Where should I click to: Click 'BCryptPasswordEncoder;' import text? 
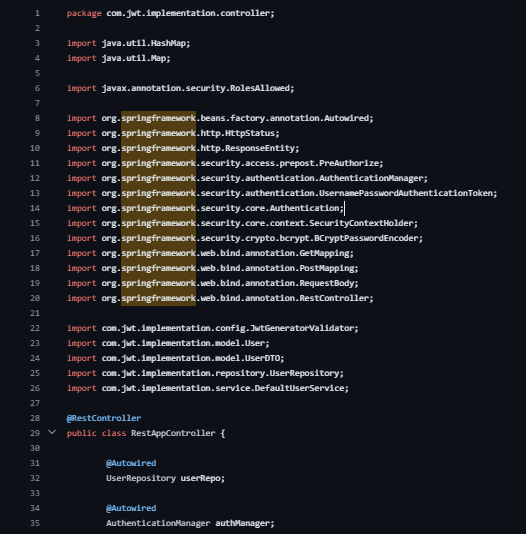(x=368, y=238)
